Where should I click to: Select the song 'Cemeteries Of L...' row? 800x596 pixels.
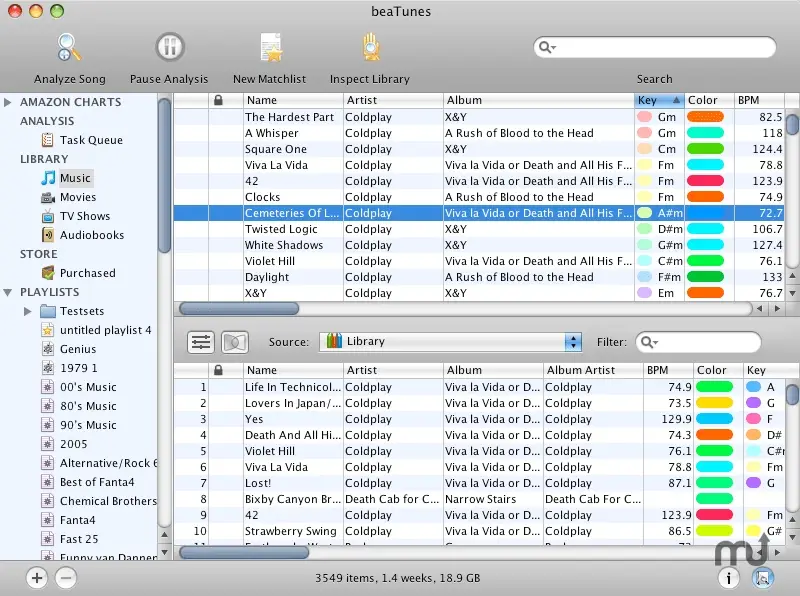tap(479, 213)
